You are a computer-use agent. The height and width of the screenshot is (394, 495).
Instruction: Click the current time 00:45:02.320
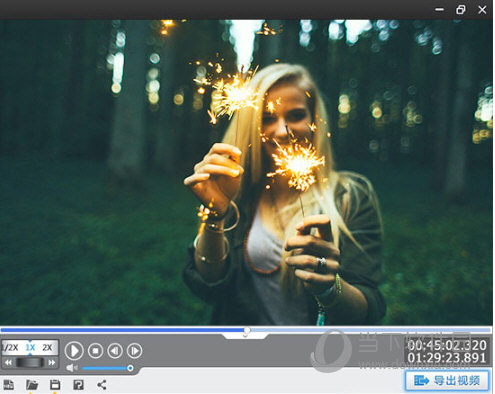tap(447, 345)
